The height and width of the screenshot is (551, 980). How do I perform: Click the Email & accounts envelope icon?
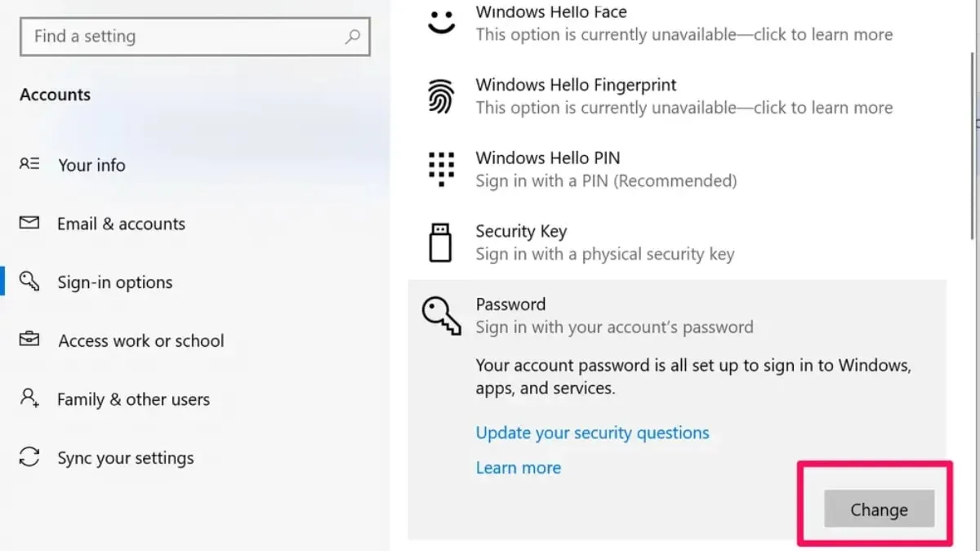pyautogui.click(x=29, y=223)
